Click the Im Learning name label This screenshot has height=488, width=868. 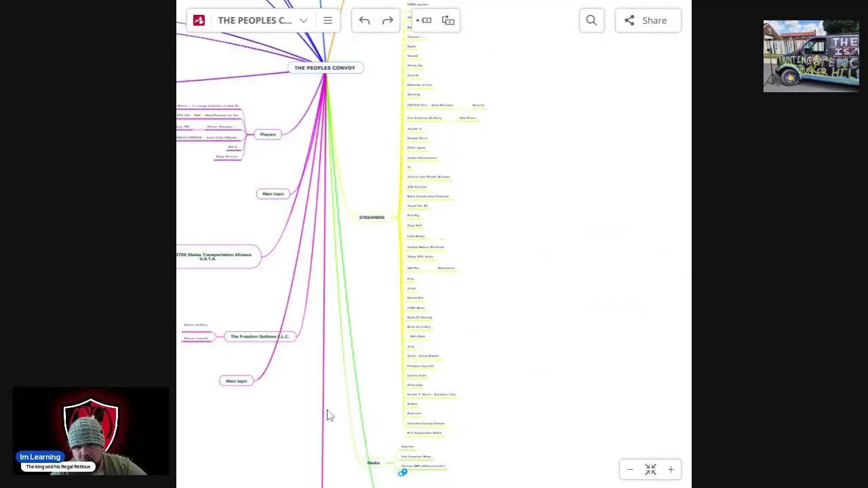(40, 457)
